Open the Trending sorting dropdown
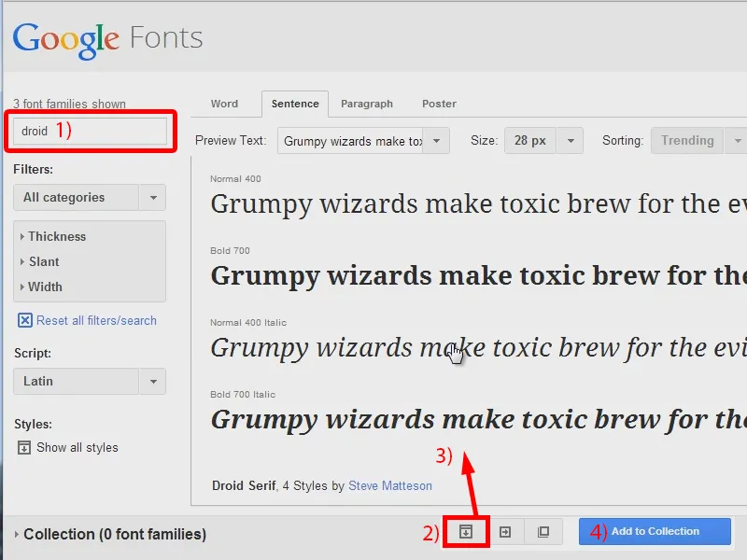Viewport: 747px width, 560px height. [x=698, y=141]
